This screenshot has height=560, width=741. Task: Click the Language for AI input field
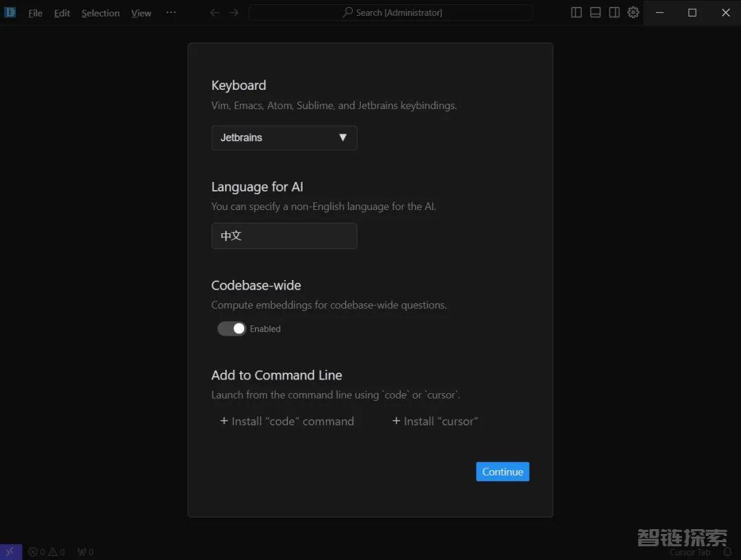pyautogui.click(x=284, y=236)
